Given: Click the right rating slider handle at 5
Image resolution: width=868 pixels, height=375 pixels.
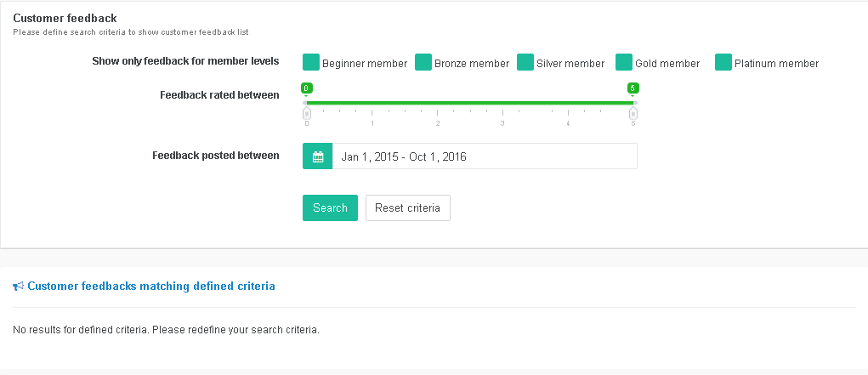Looking at the screenshot, I should 633,114.
